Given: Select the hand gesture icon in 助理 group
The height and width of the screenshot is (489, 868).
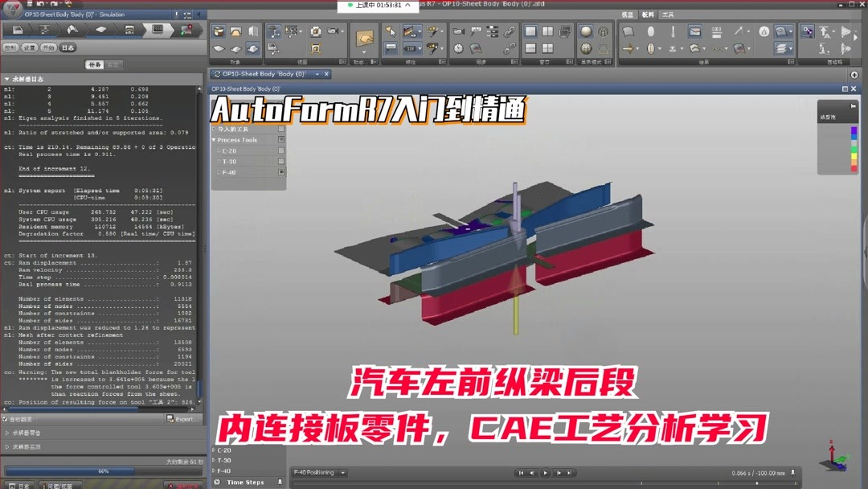Looking at the screenshot, I should (x=363, y=36).
